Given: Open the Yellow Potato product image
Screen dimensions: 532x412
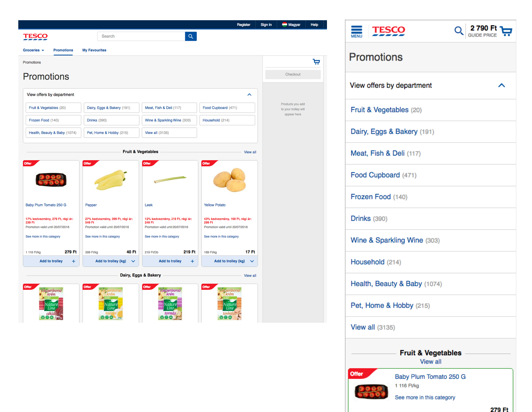Looking at the screenshot, I should (x=229, y=180).
